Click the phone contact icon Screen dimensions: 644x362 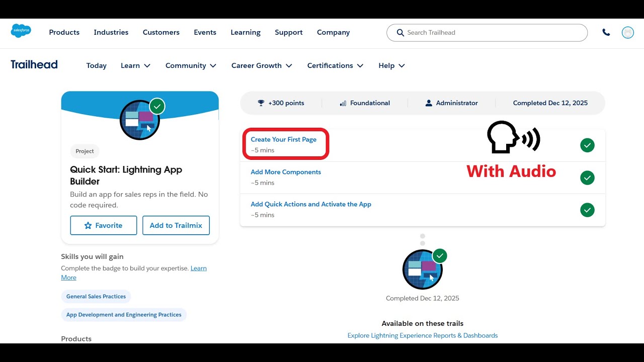[606, 32]
